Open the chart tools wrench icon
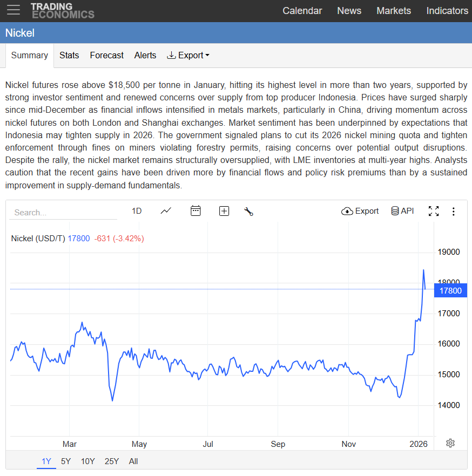Viewport: 472px width, 476px height. pos(248,211)
